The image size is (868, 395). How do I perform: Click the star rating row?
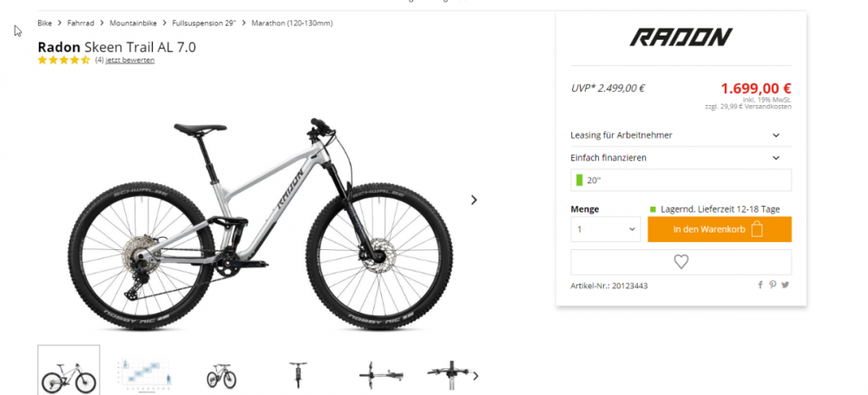(x=63, y=60)
